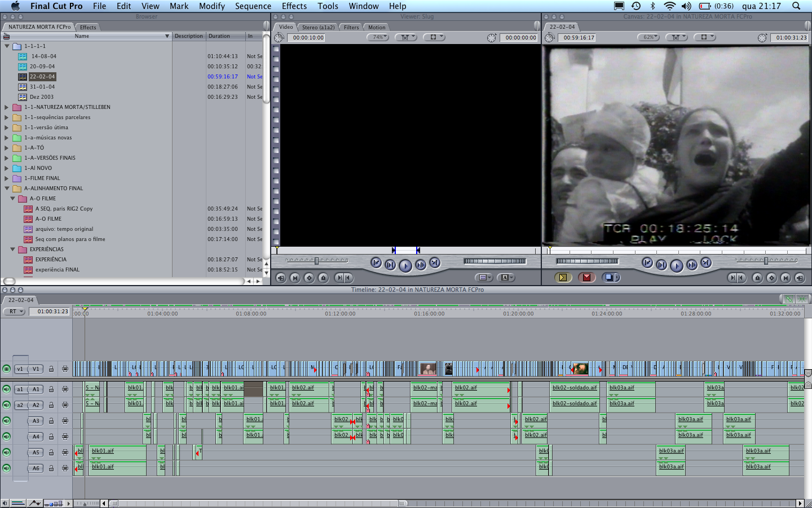This screenshot has width=812, height=508.
Task: Click Play In to Out in Viewer
Action: point(390,264)
